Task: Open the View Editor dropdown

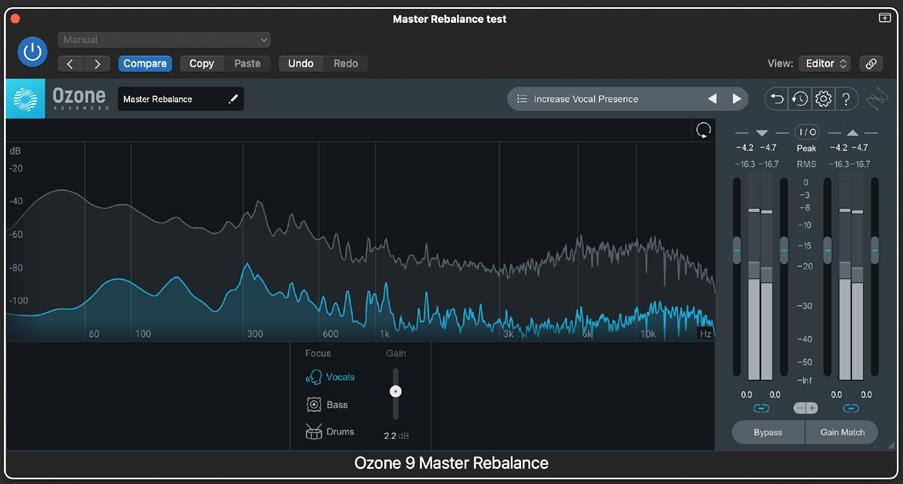Action: pos(824,64)
